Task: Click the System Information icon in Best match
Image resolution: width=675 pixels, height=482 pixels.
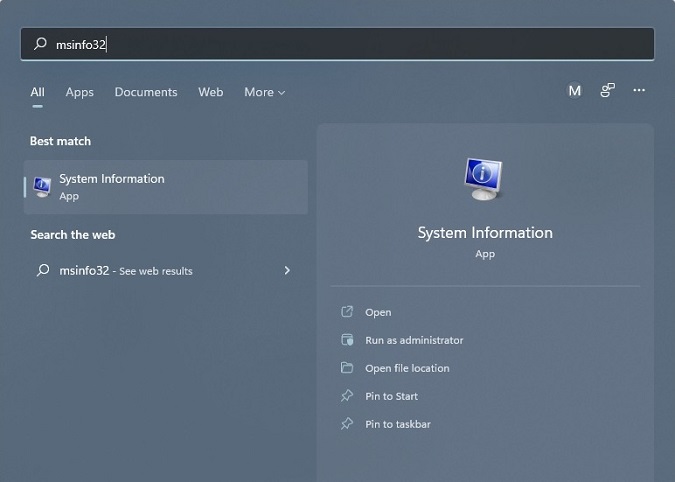Action: (42, 187)
